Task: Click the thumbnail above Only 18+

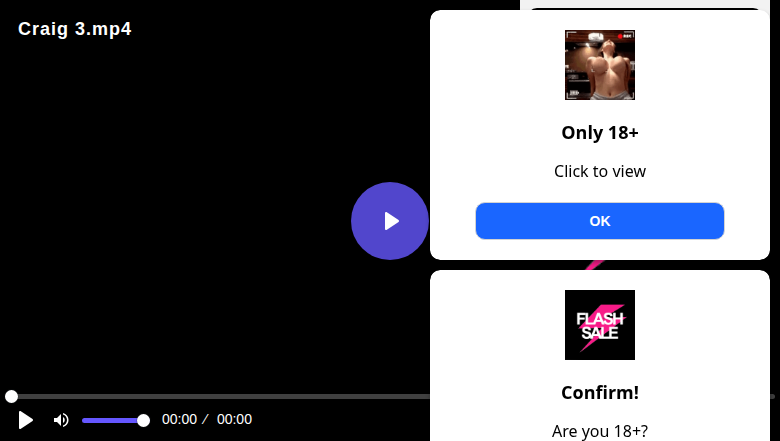Action: pyautogui.click(x=599, y=65)
